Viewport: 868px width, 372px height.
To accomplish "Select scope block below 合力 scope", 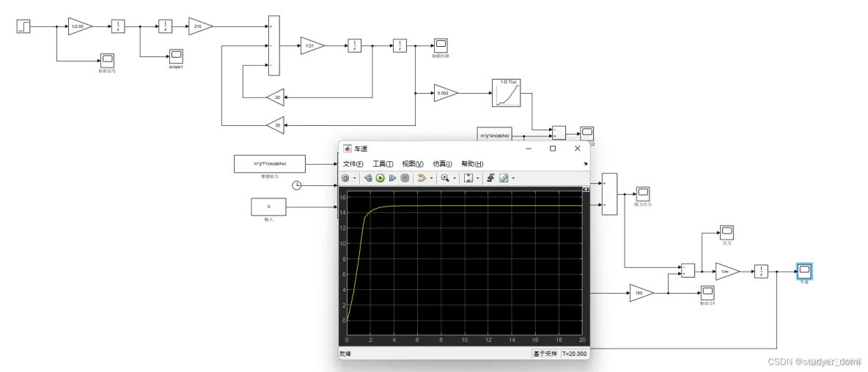I will click(708, 292).
